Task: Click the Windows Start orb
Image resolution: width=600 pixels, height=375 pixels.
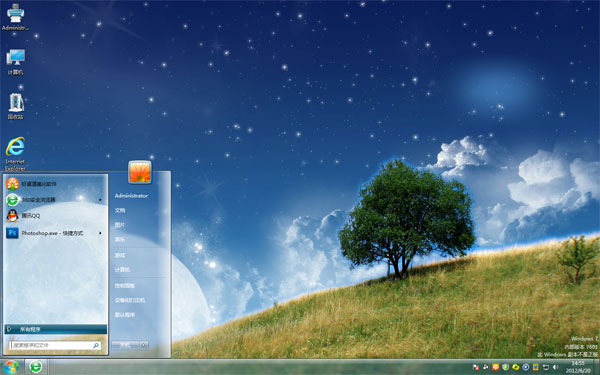Action: pyautogui.click(x=11, y=367)
